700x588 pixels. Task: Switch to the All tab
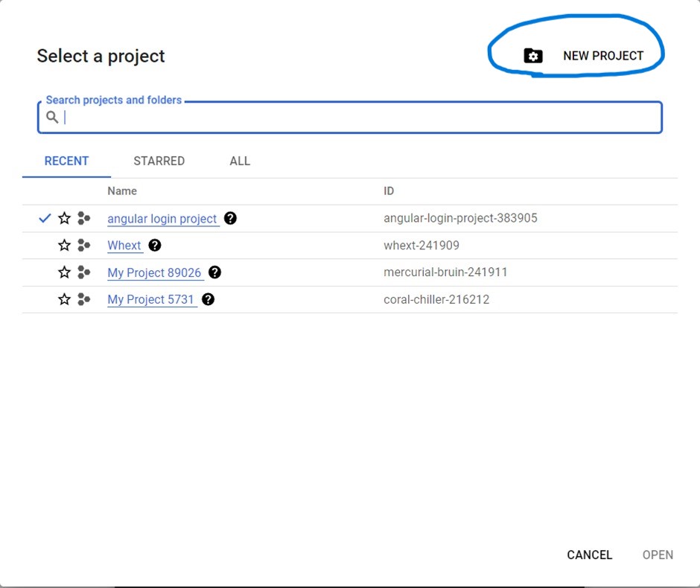[240, 161]
